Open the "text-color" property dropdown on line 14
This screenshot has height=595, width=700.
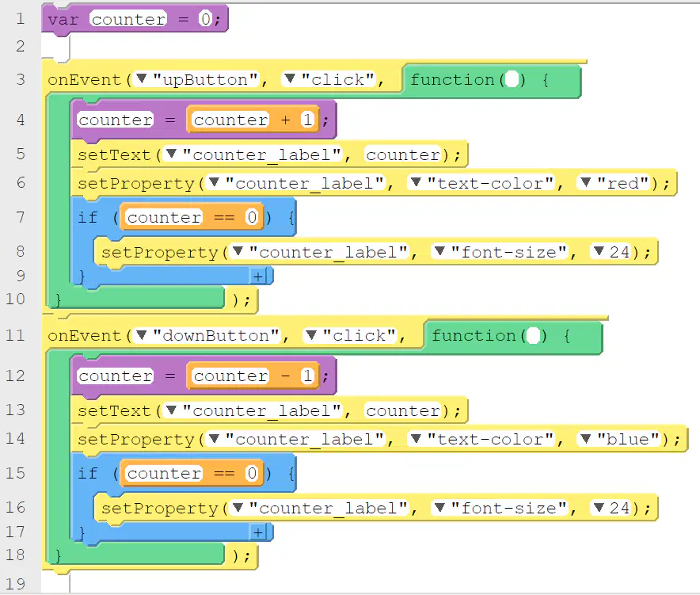coord(416,439)
